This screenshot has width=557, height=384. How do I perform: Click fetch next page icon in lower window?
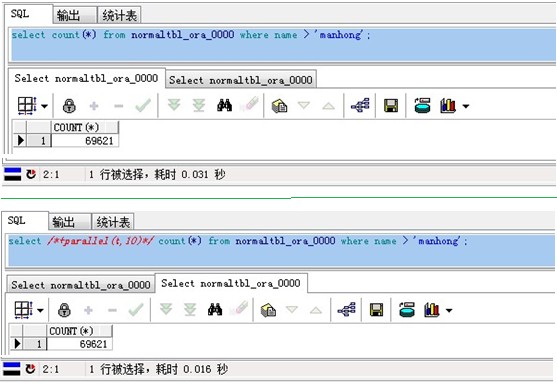tap(166, 309)
